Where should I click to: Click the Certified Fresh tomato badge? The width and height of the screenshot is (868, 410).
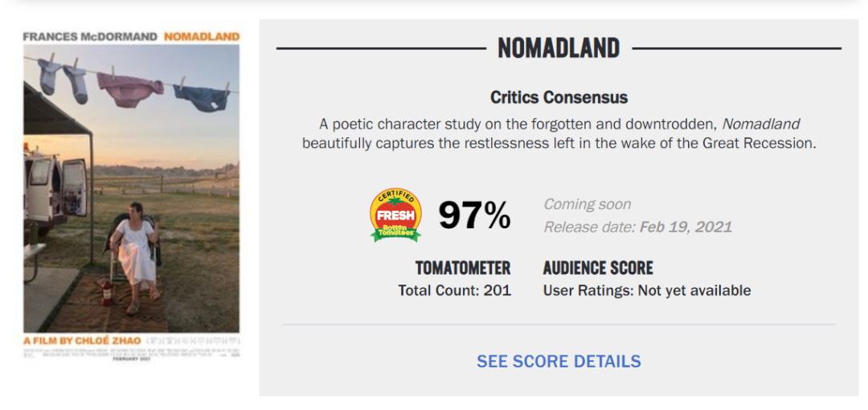(x=395, y=215)
